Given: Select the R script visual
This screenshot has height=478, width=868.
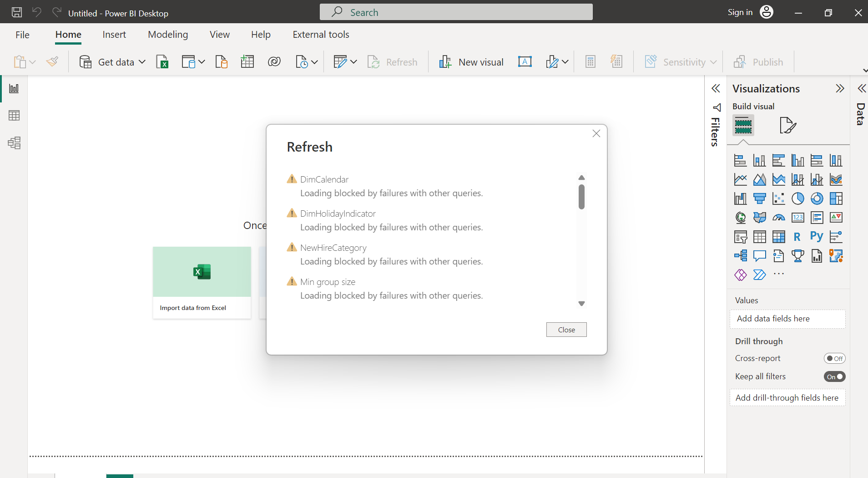Looking at the screenshot, I should coord(798,237).
